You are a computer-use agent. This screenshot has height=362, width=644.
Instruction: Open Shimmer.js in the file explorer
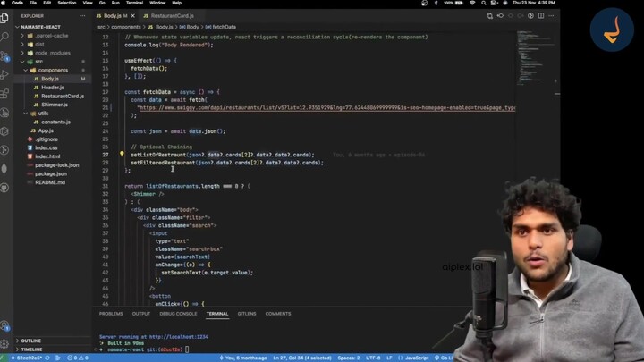tap(55, 105)
